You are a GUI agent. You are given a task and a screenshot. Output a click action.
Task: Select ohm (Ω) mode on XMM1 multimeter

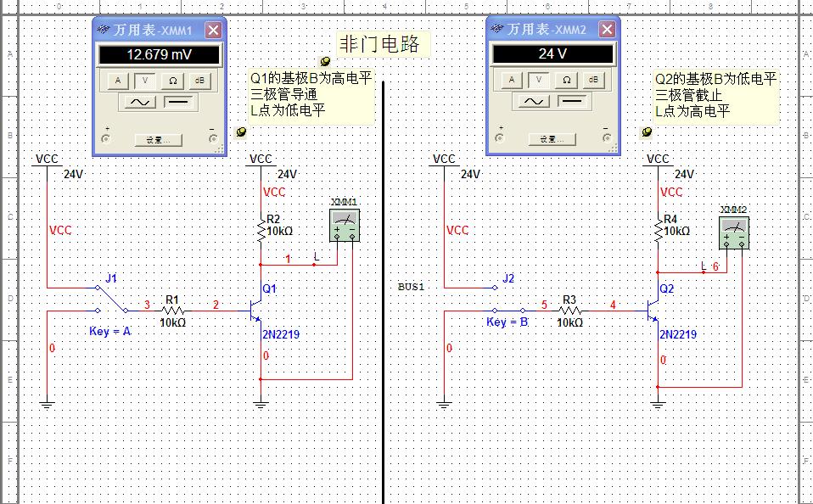tap(172, 81)
